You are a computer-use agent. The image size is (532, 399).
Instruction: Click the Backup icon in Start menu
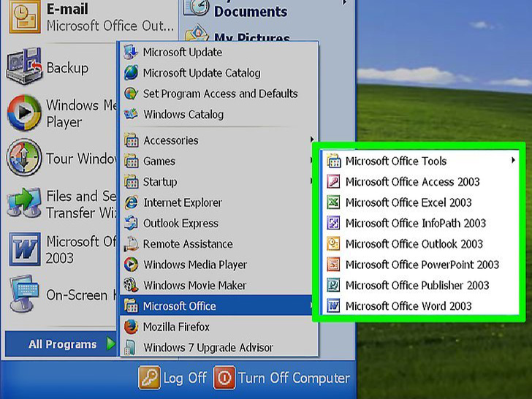[24, 66]
